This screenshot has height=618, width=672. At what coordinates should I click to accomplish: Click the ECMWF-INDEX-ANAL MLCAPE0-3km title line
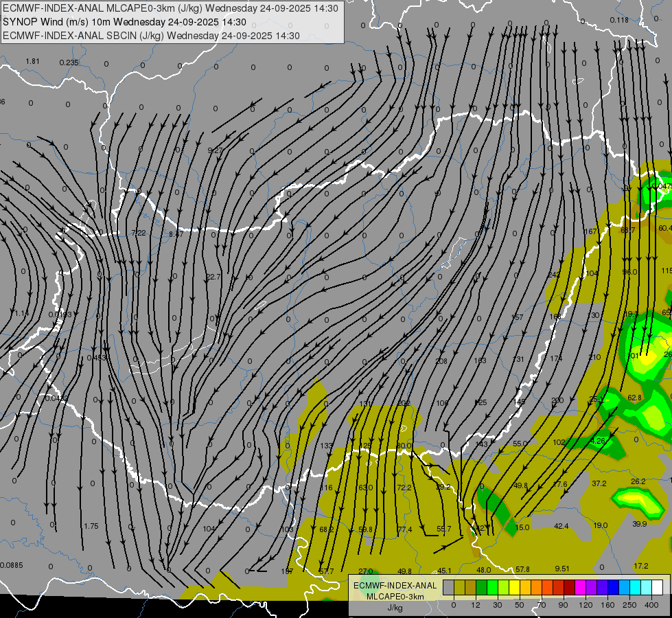coord(170,8)
